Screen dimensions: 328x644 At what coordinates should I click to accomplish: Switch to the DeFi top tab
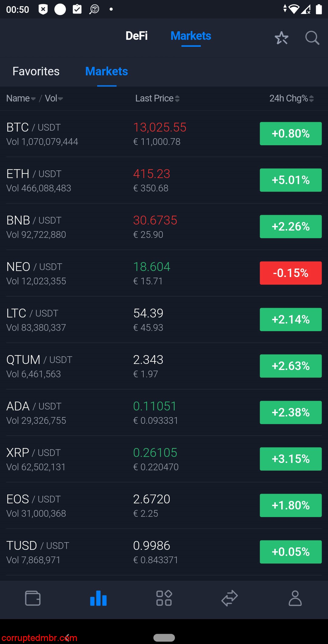137,36
